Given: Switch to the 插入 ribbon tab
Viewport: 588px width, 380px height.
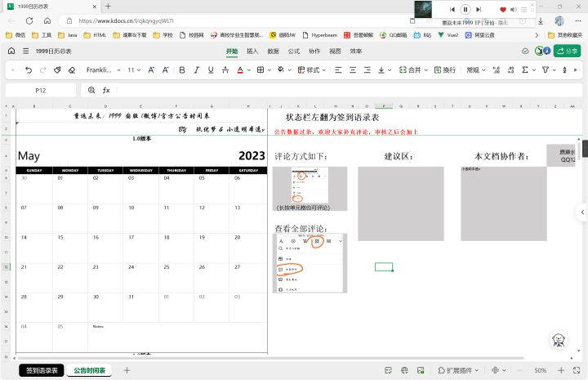Looking at the screenshot, I should click(x=252, y=51).
